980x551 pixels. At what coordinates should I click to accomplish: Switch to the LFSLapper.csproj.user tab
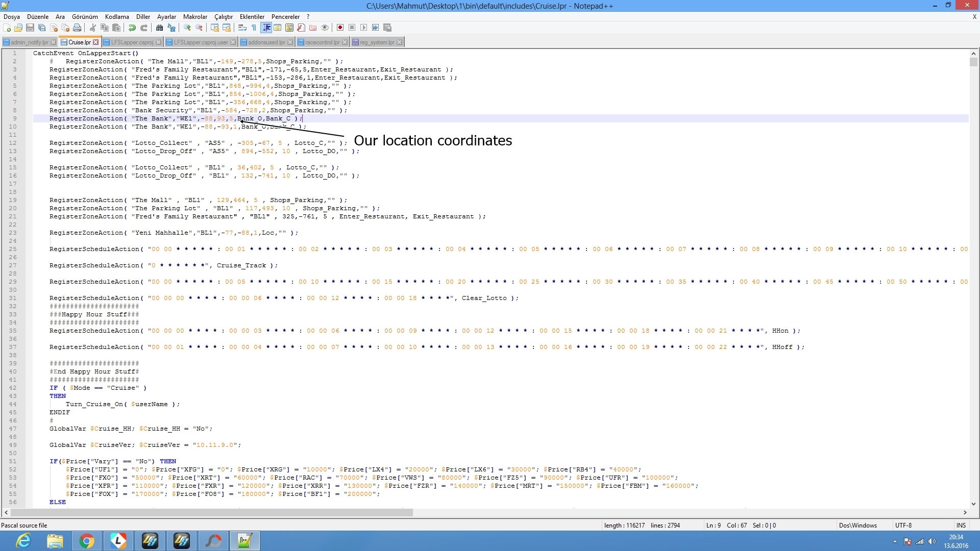201,42
